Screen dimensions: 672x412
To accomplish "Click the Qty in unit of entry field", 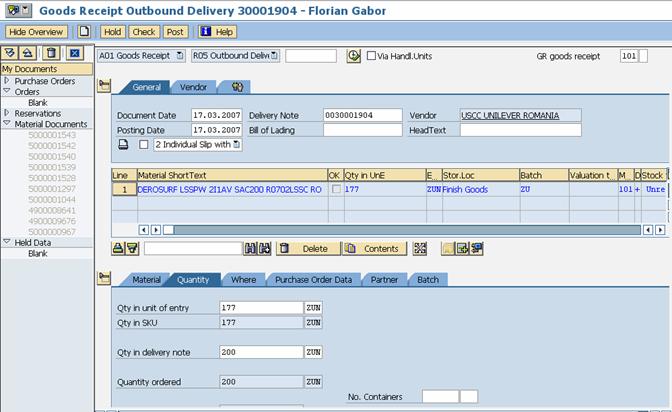I will [x=260, y=308].
